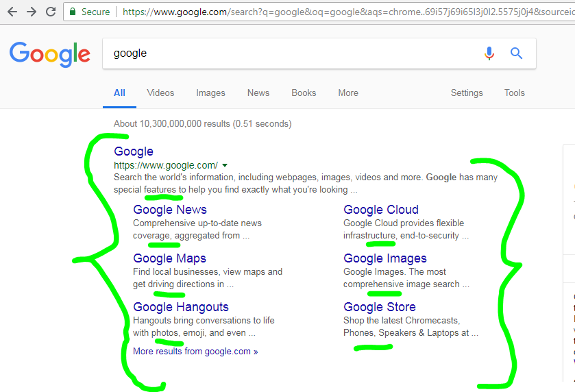The width and height of the screenshot is (575, 392).
Task: Open the Settings menu
Action: pos(467,93)
